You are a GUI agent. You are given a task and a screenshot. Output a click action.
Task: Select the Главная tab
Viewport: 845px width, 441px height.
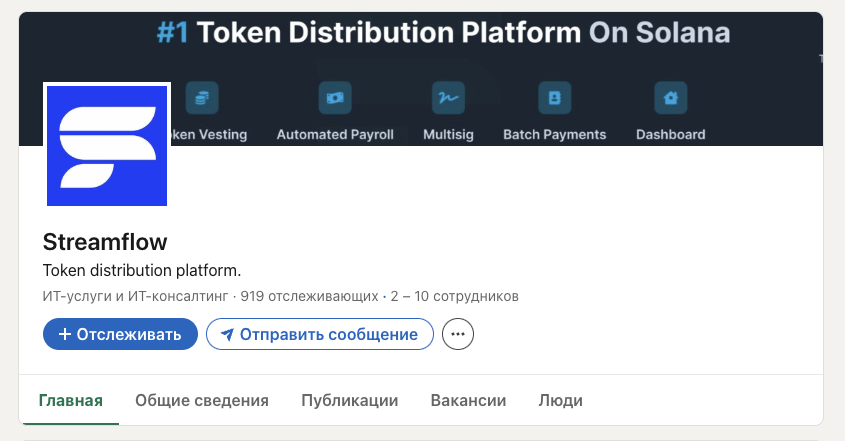coord(71,401)
